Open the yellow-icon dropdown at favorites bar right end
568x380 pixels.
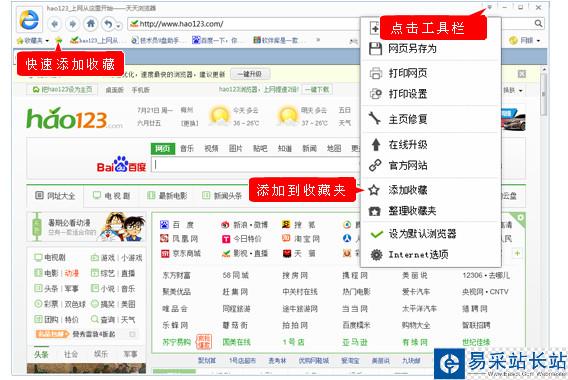tap(525, 41)
